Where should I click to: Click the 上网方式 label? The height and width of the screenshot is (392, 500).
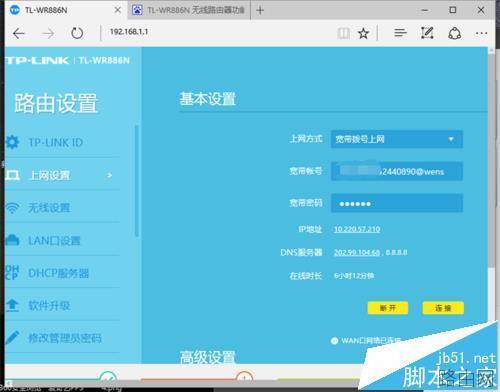click(x=306, y=139)
